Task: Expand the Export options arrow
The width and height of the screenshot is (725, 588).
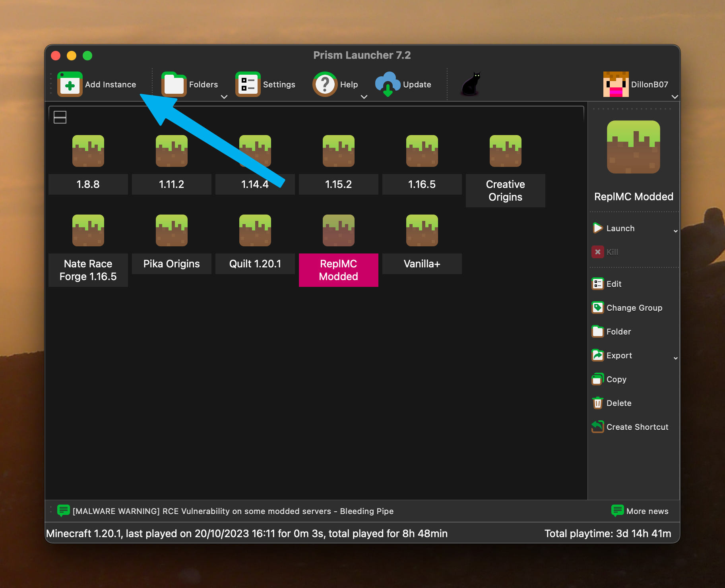Action: (x=675, y=358)
